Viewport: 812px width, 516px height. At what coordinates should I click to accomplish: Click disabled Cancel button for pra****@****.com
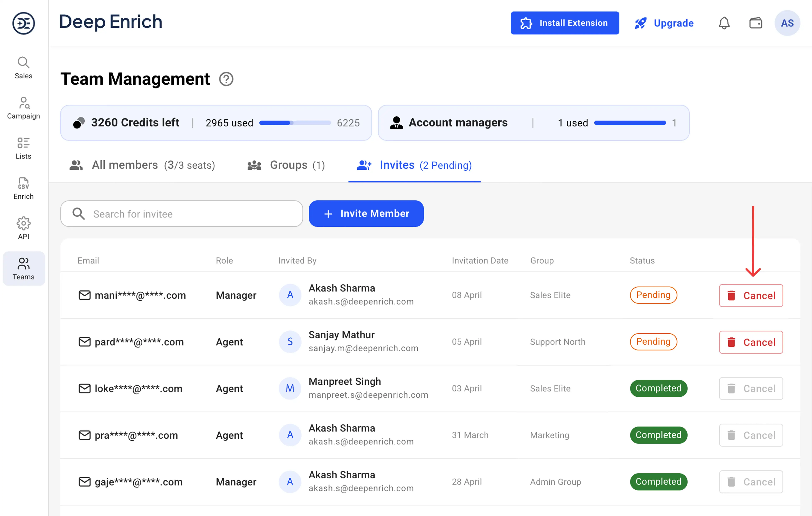[x=751, y=435]
